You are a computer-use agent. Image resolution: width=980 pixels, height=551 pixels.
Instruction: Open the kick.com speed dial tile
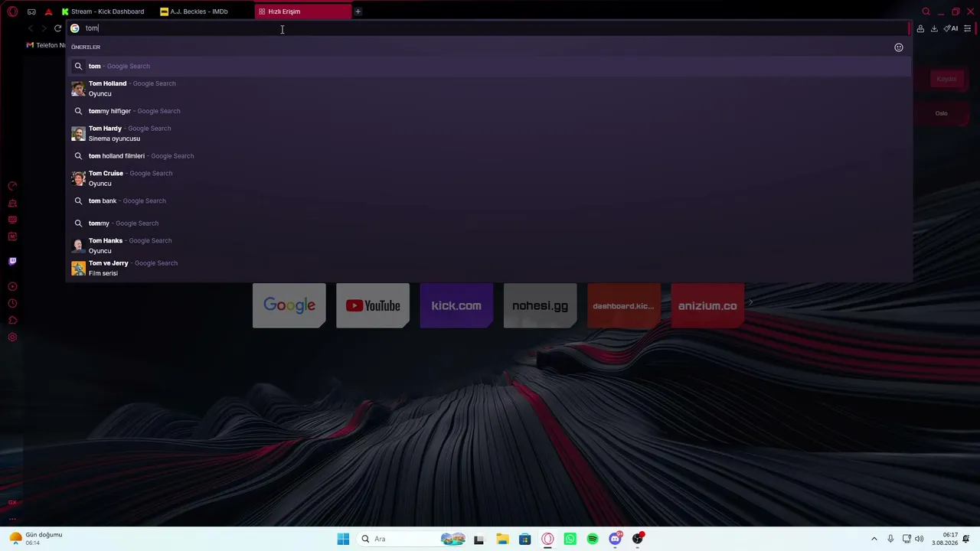[456, 305]
